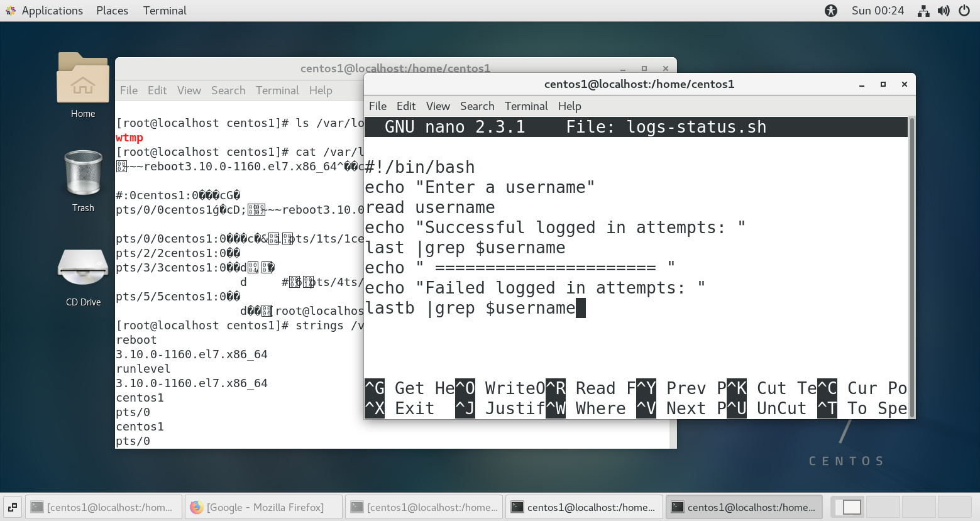The height and width of the screenshot is (521, 980).
Task: Open Terminal menu in front terminal window
Action: (x=526, y=106)
